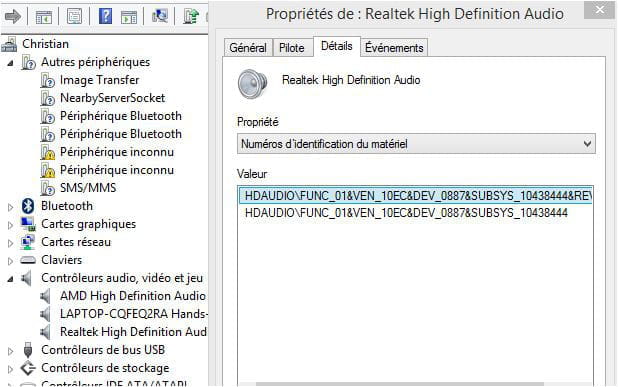Expand the Contrôleurs de bus USB node
The image size is (618, 387).
[11, 350]
